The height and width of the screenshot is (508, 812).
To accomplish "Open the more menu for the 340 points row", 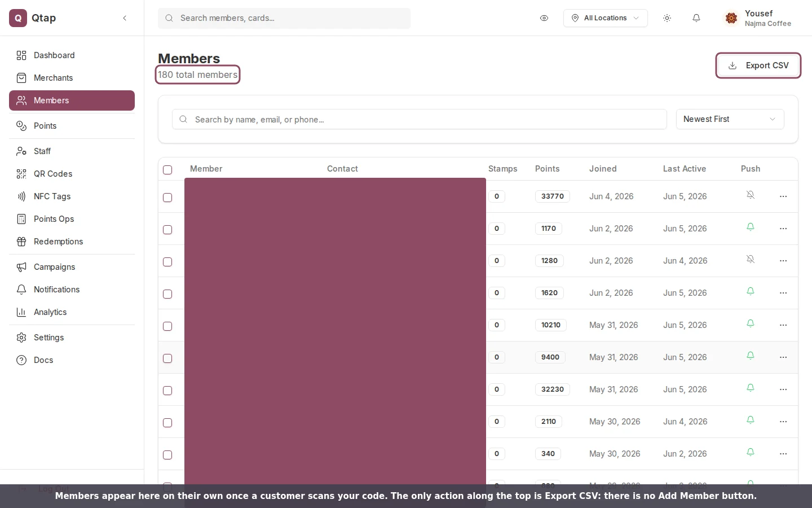I will pyautogui.click(x=783, y=454).
